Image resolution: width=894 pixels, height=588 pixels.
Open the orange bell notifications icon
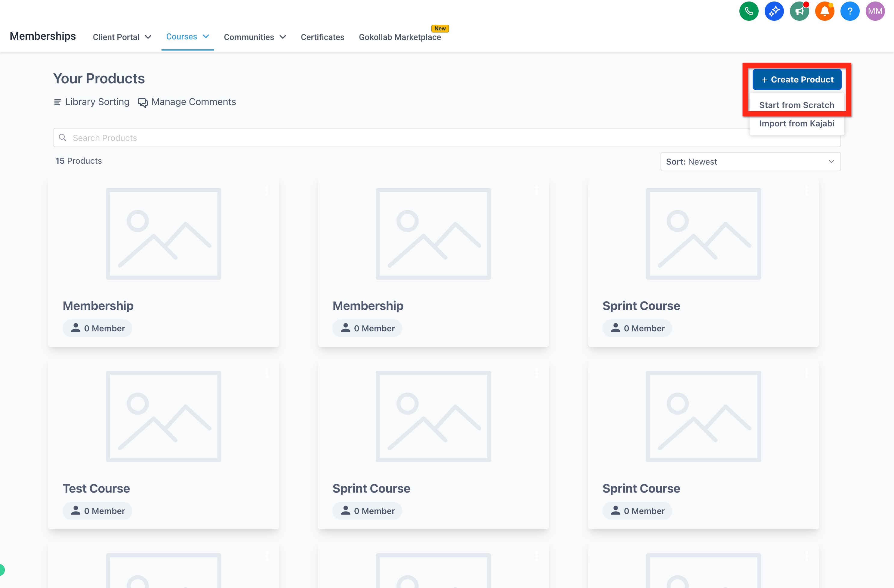point(825,11)
